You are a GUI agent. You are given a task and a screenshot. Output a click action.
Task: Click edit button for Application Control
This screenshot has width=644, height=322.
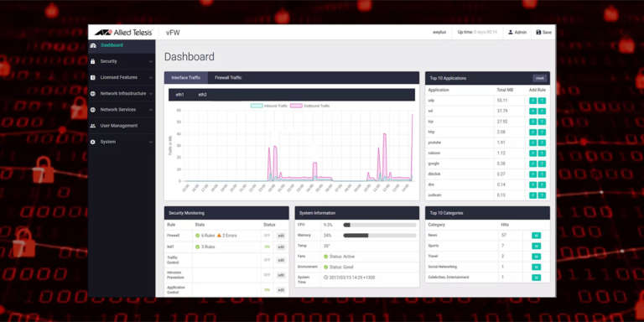pos(281,290)
